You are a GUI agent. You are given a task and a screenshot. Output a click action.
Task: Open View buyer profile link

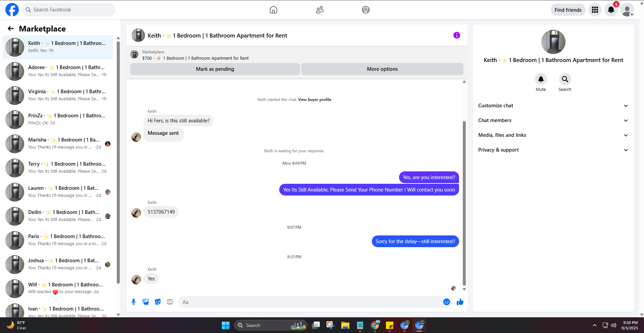click(314, 100)
